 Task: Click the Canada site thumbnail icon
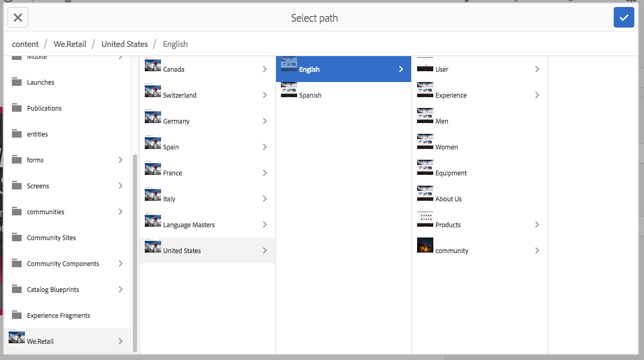tap(153, 64)
